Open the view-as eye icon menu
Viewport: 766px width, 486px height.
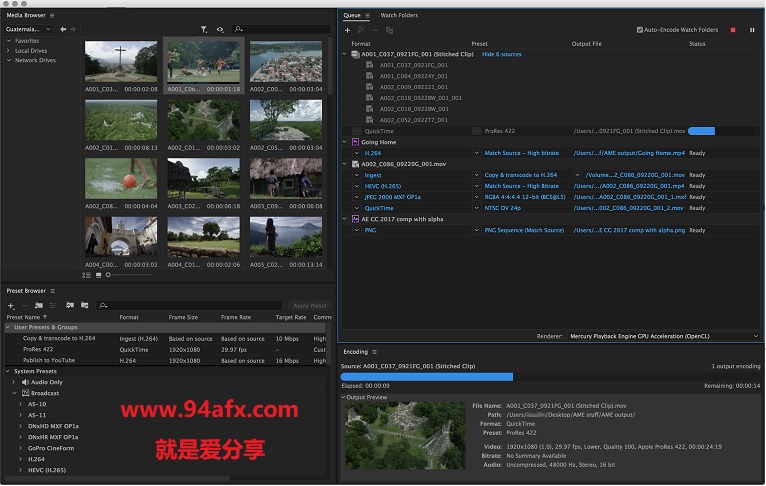(220, 30)
